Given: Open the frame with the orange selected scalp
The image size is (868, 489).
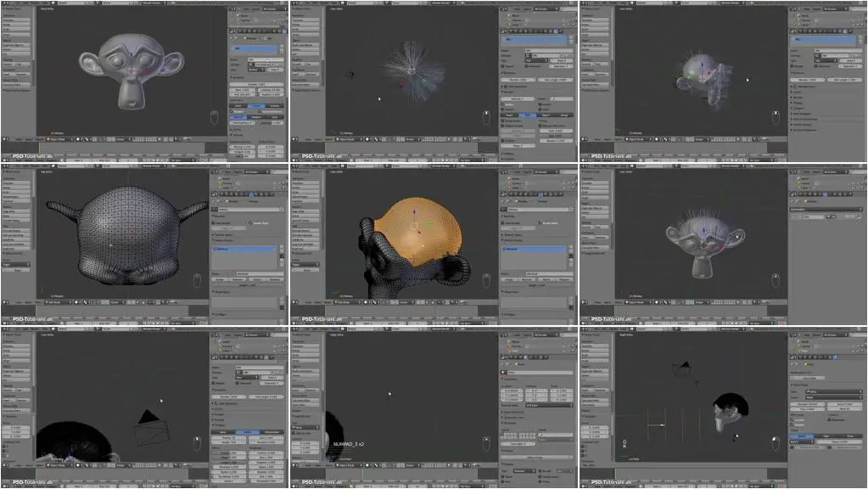Looking at the screenshot, I should tap(434, 244).
